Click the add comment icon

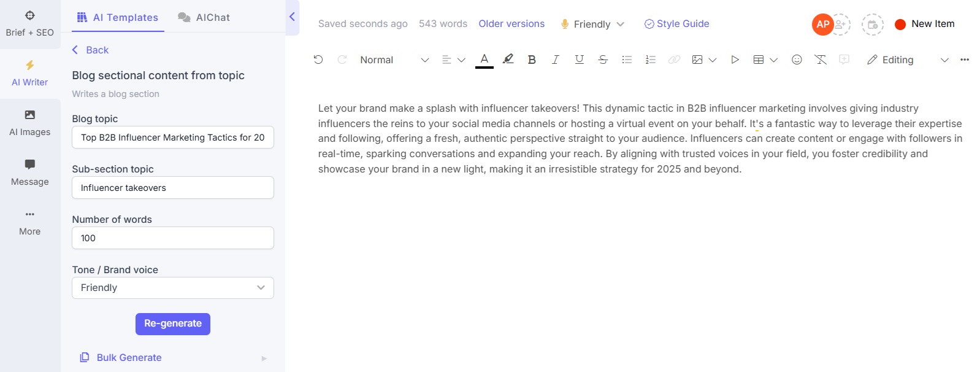click(844, 60)
